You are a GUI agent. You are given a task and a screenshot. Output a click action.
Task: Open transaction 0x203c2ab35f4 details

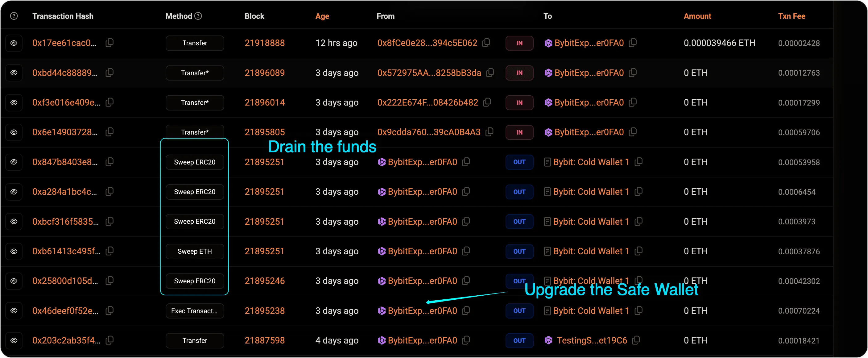pos(66,340)
